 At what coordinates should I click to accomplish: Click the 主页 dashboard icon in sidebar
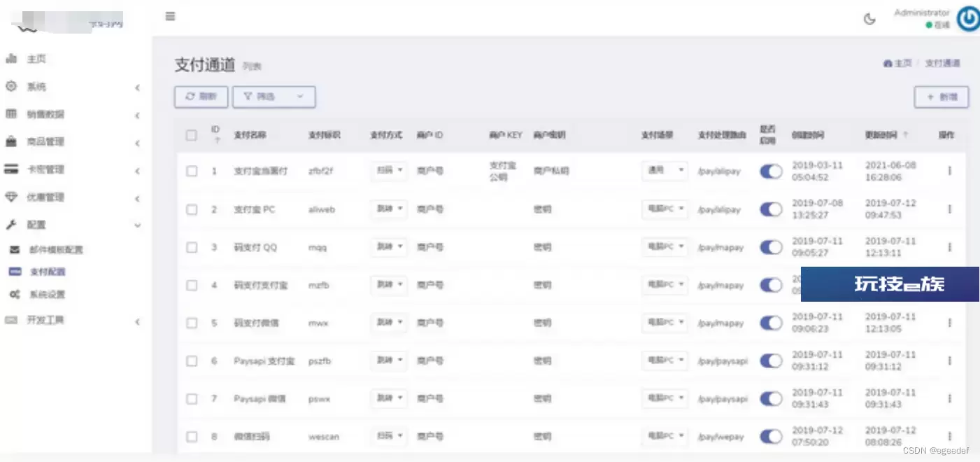(x=11, y=59)
